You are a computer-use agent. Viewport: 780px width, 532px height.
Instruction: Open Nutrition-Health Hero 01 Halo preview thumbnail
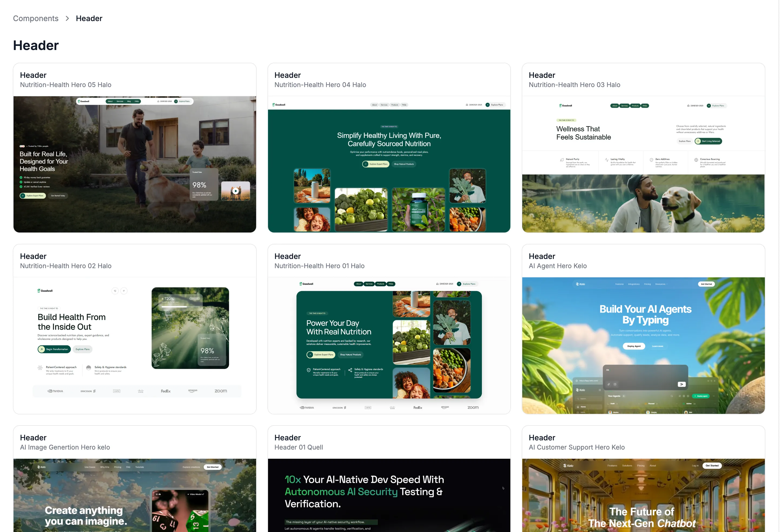coord(389,345)
